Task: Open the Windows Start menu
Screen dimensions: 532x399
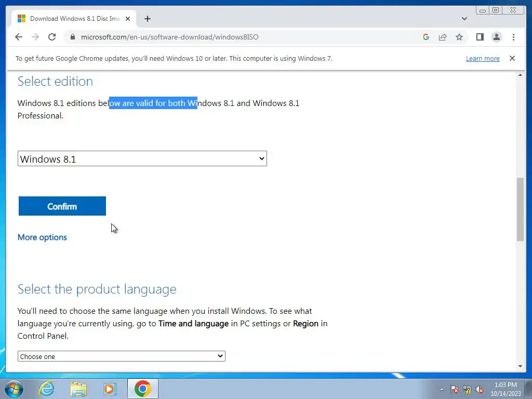Action: (14, 389)
